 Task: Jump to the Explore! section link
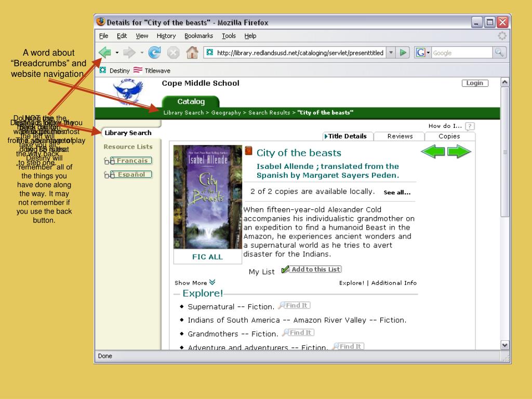coord(352,283)
